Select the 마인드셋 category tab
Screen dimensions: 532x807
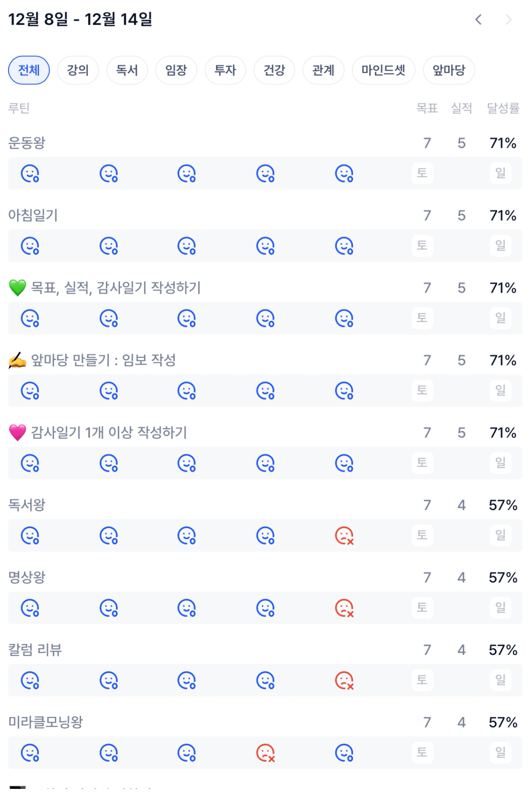(383, 71)
